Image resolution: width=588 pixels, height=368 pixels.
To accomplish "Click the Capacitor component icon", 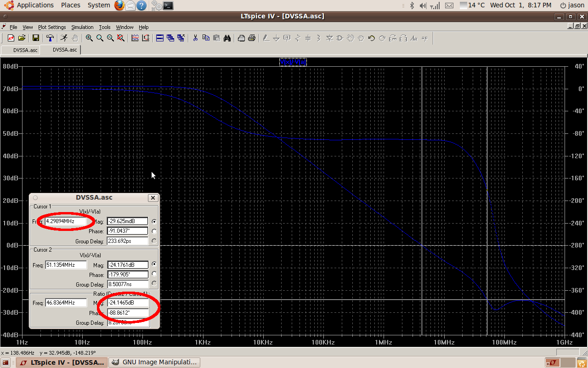I will (308, 38).
